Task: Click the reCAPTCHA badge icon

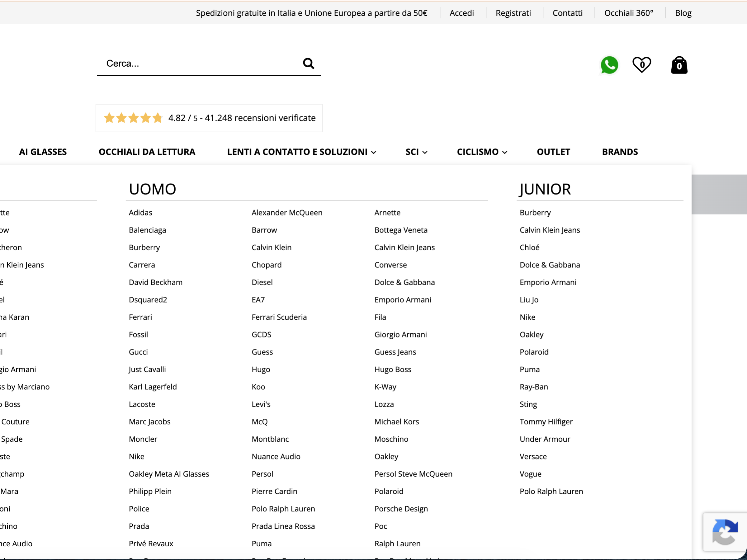Action: 725,532
